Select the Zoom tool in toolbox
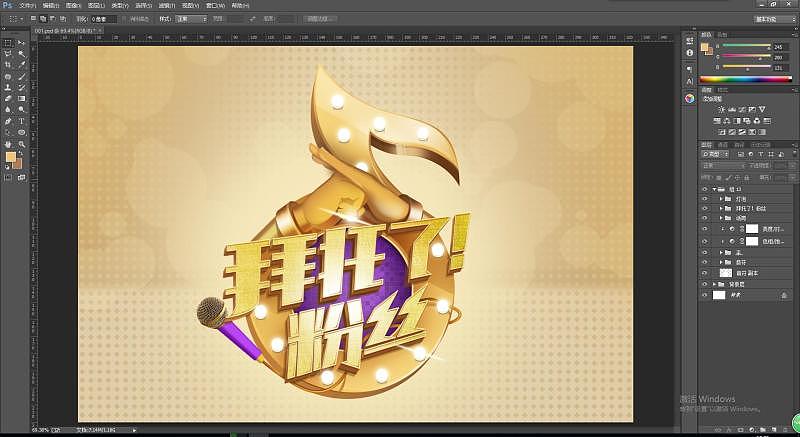Image resolution: width=800 pixels, height=437 pixels. [21, 144]
